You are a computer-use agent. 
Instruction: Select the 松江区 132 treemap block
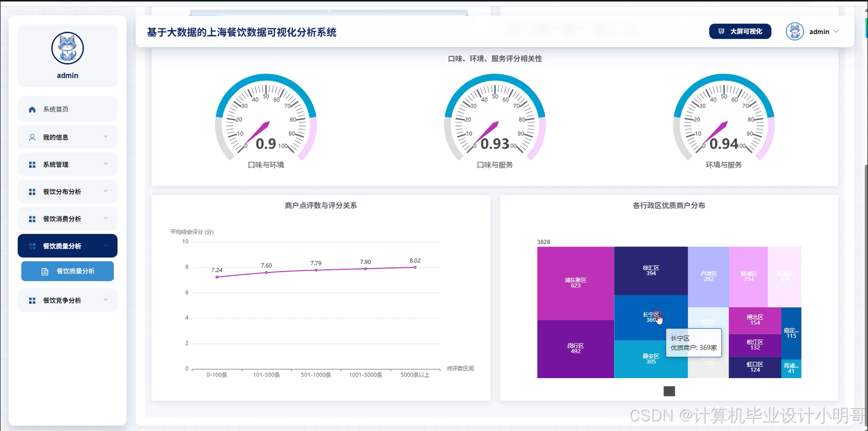click(x=755, y=345)
